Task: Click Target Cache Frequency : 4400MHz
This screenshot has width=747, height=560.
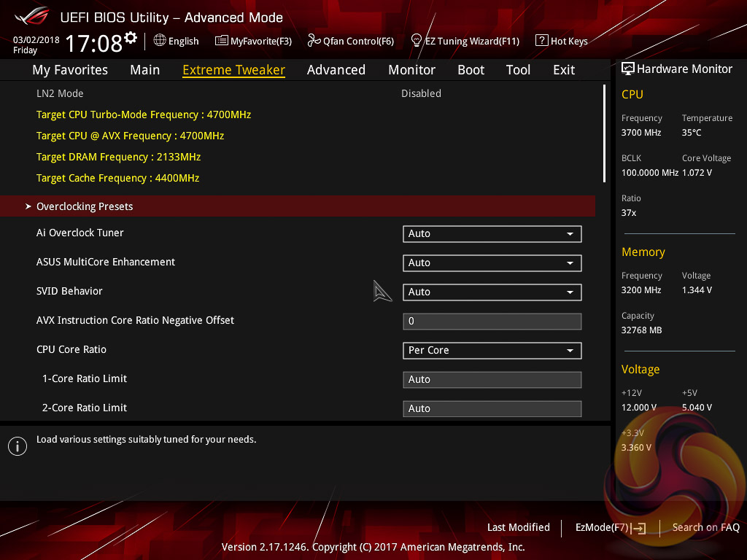Action: click(x=117, y=178)
